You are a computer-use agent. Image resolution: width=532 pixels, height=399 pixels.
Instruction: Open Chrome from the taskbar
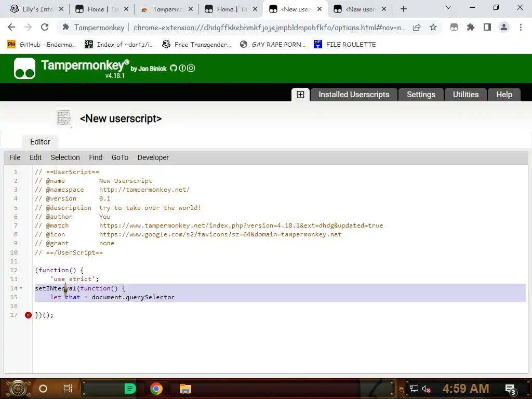tap(156, 389)
